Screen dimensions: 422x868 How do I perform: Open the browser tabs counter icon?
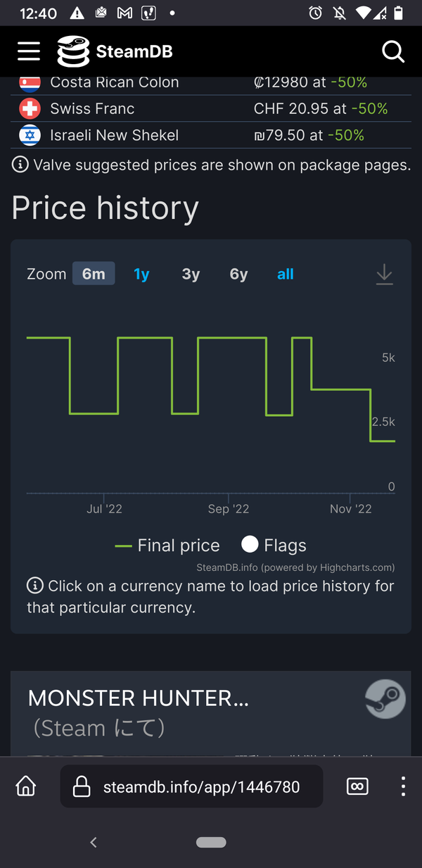coord(357,786)
